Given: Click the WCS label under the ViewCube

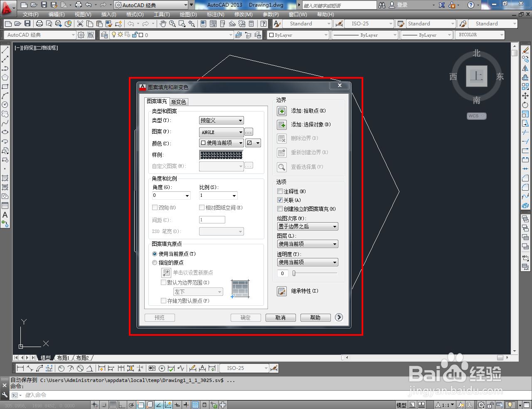Looking at the screenshot, I should pyautogui.click(x=476, y=116).
